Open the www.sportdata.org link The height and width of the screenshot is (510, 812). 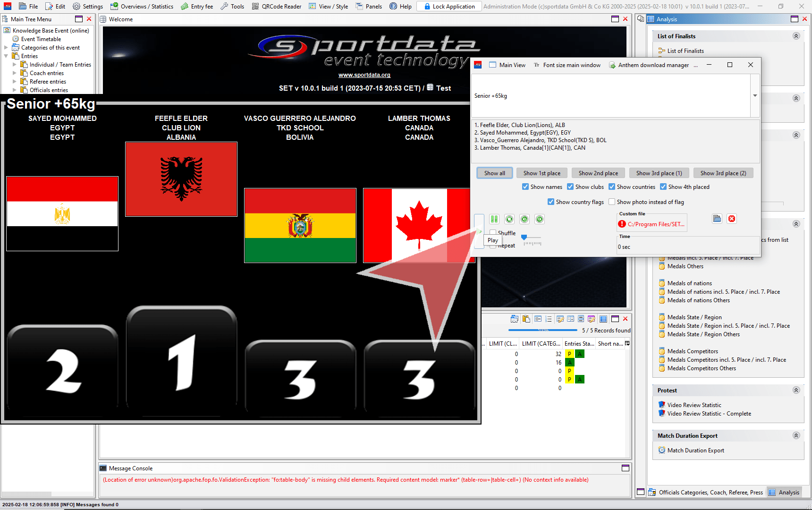click(x=364, y=75)
